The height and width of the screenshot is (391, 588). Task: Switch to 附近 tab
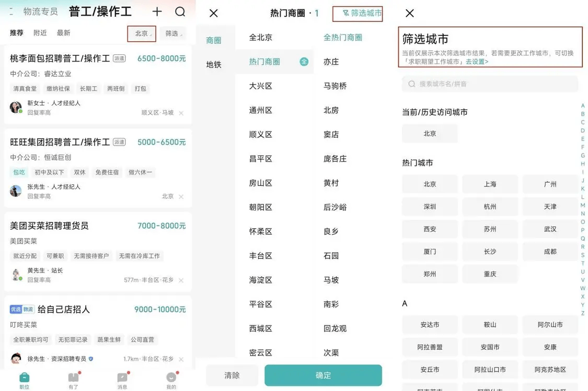pyautogui.click(x=40, y=33)
